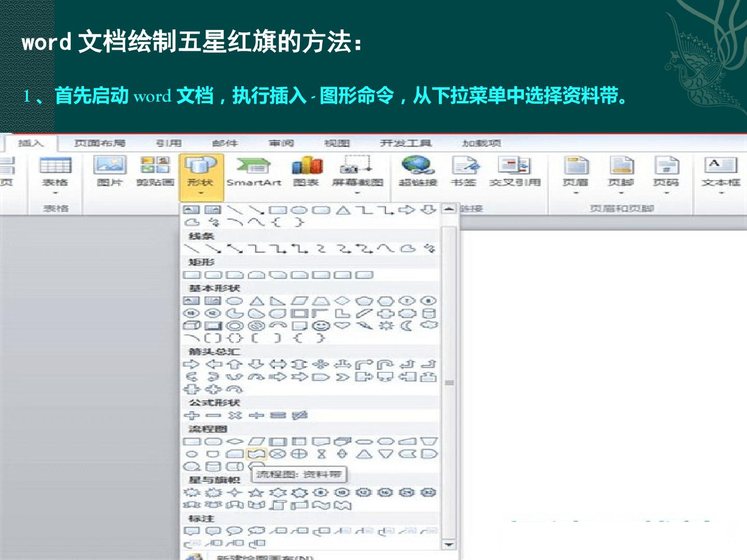Click the shapes list scroll-down arrow
The height and width of the screenshot is (560, 747).
click(449, 544)
